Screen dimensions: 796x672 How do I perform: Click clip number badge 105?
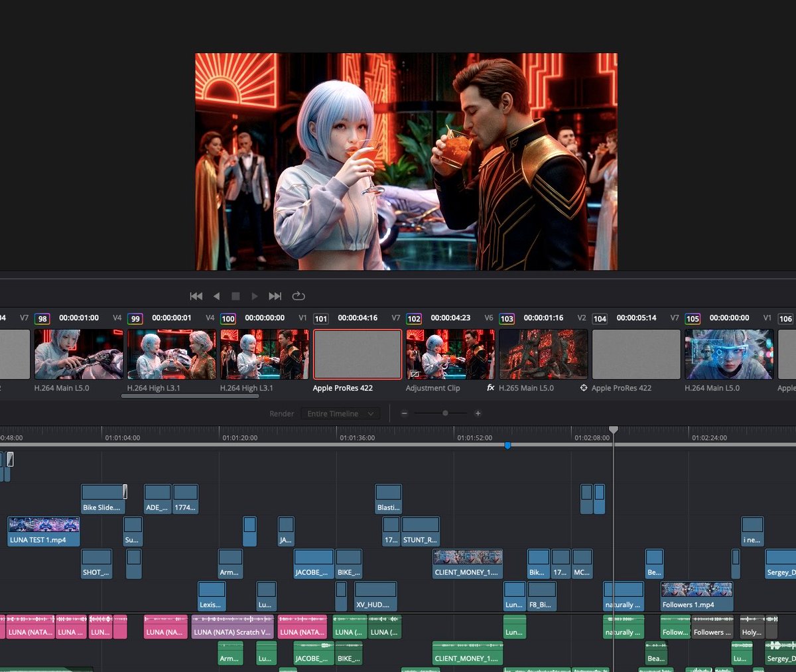(693, 318)
